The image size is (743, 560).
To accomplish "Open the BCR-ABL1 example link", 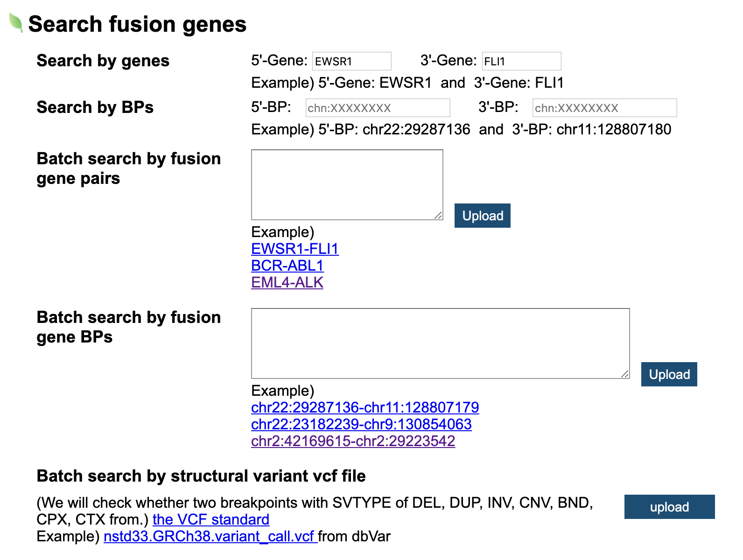I will 287,266.
